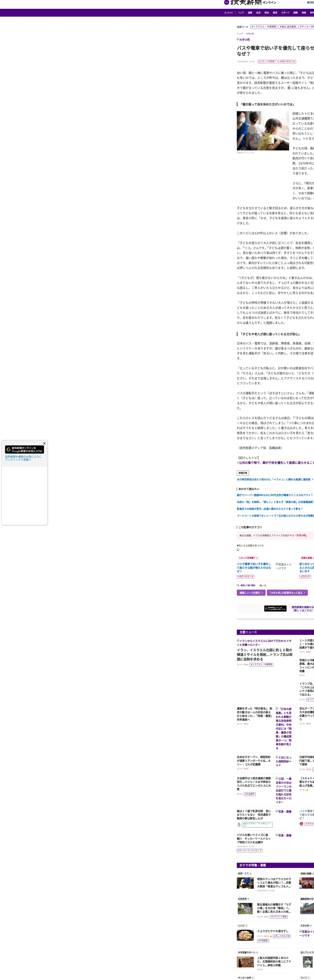Open 大谷翔平は２試合連続 article
Image resolution: width=314 pixels, height=980 pixels.
click(254, 784)
